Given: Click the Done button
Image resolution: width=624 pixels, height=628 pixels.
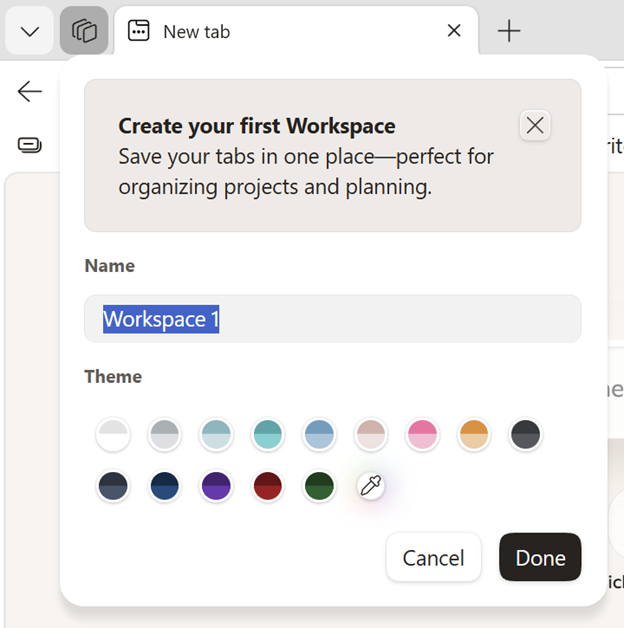Looking at the screenshot, I should tap(540, 557).
